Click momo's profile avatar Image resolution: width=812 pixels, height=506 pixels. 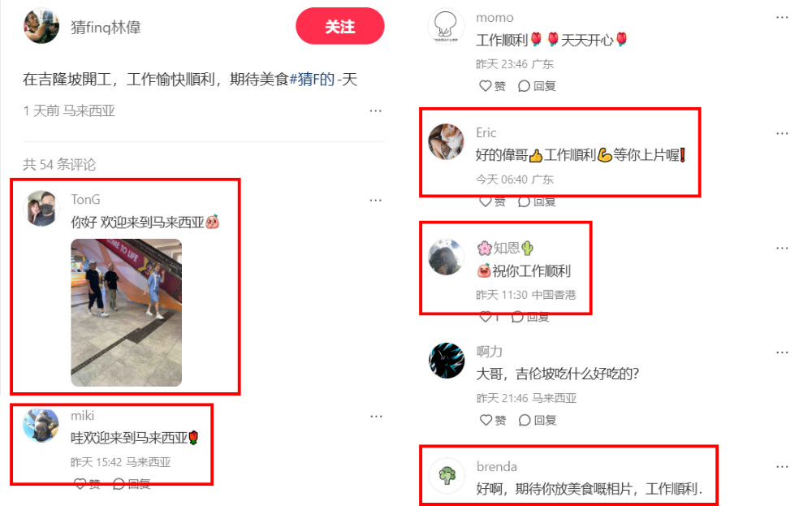click(446, 27)
